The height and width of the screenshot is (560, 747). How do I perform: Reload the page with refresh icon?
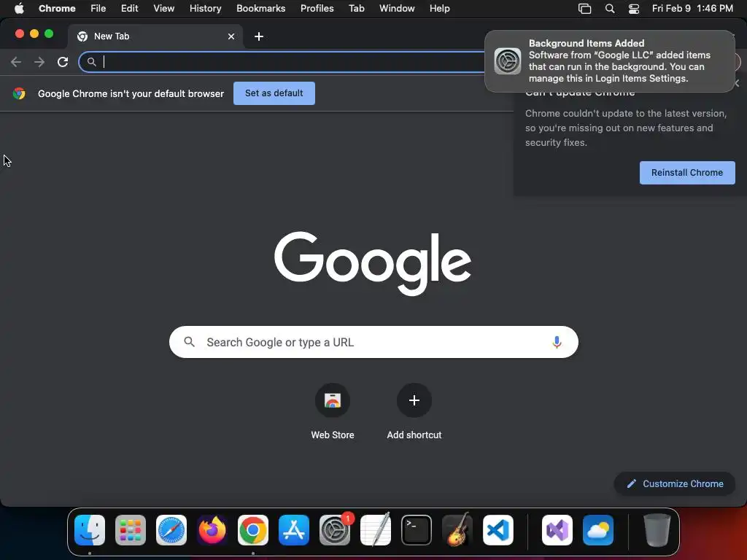click(63, 62)
